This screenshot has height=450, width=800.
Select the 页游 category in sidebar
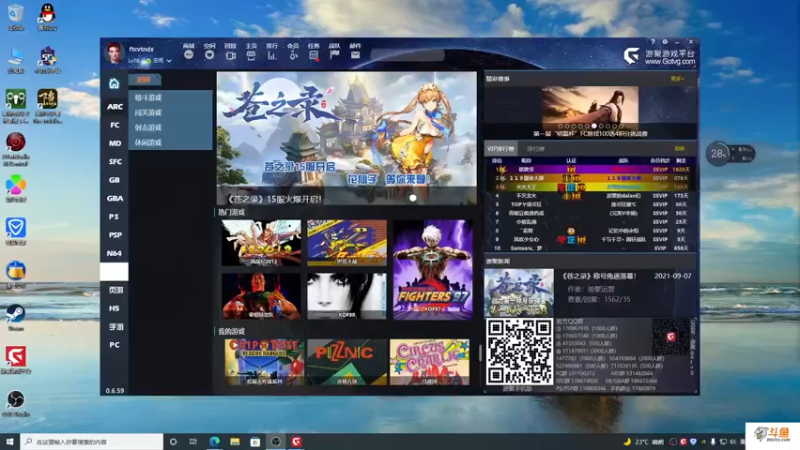coord(115,290)
